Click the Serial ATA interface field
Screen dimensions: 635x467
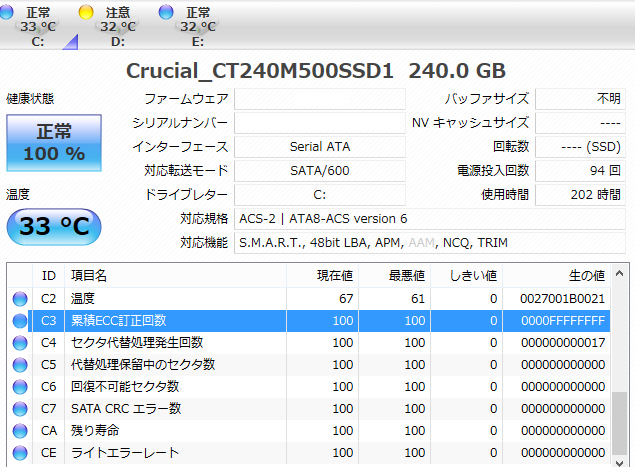[x=320, y=147]
